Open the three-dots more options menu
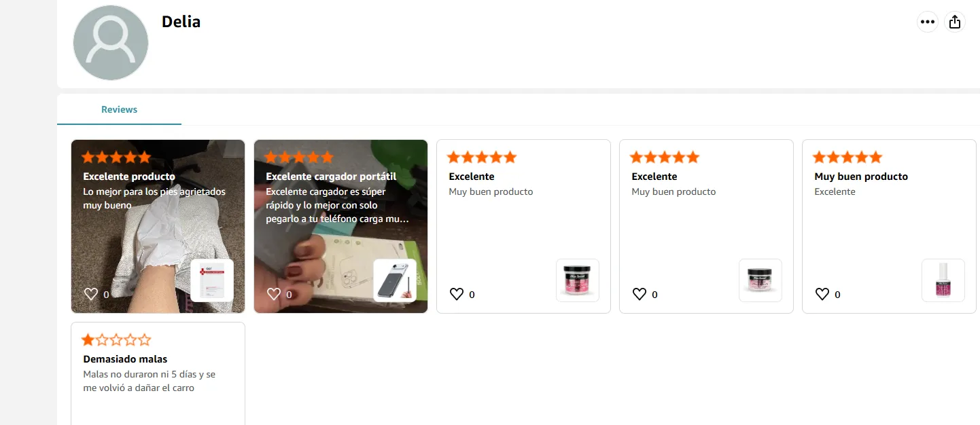 point(927,22)
